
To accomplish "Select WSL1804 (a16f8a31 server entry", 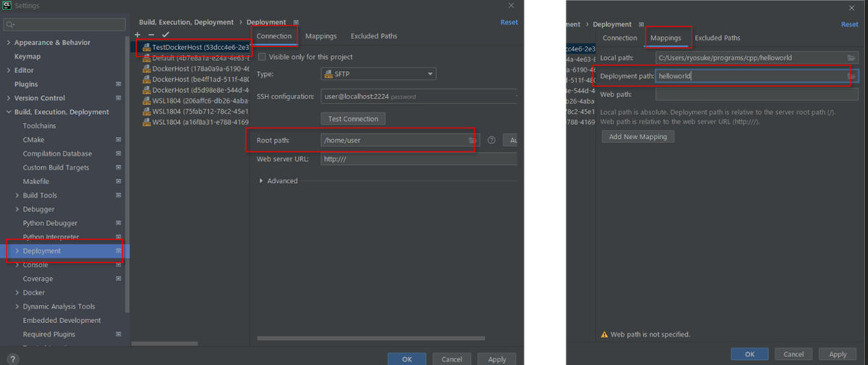I will [195, 122].
